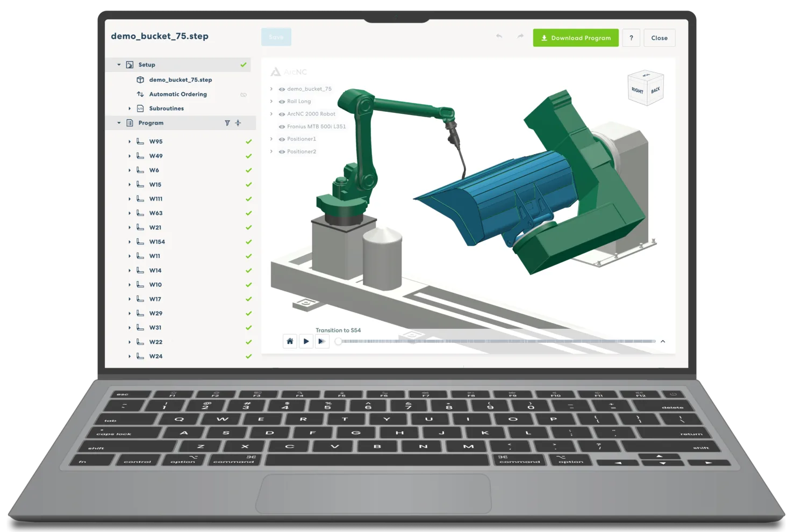The image size is (794, 532).
Task: Click the undo arrow icon
Action: [499, 37]
